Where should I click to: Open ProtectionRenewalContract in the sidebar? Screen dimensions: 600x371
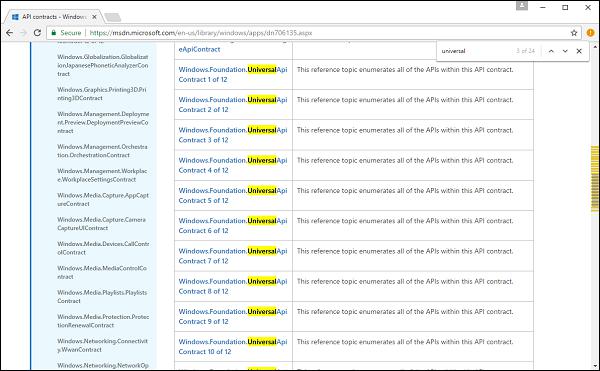[x=103, y=321]
